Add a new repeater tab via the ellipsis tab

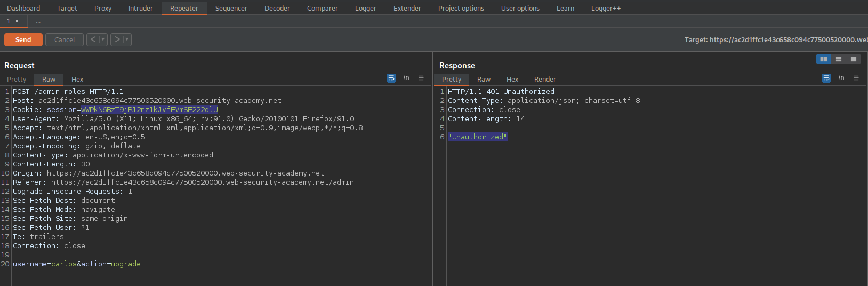(x=38, y=21)
